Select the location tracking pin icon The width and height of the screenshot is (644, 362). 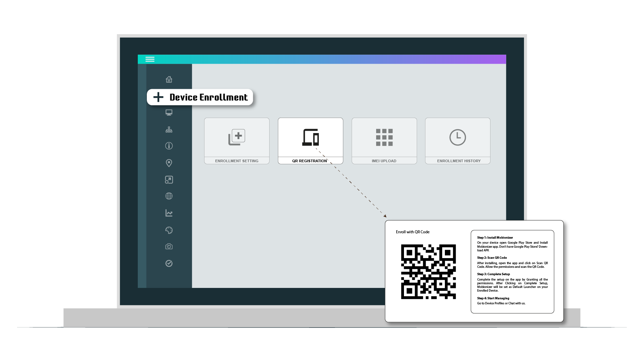pyautogui.click(x=169, y=163)
